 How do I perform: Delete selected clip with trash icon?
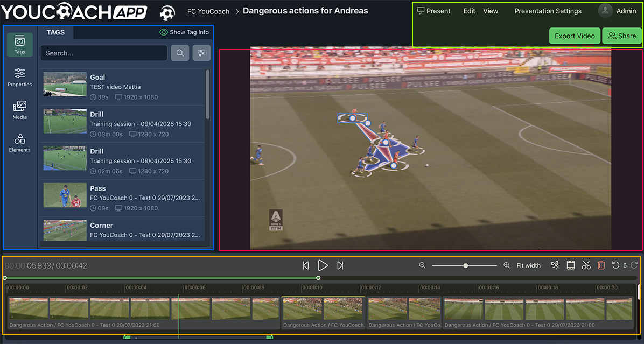[601, 265]
